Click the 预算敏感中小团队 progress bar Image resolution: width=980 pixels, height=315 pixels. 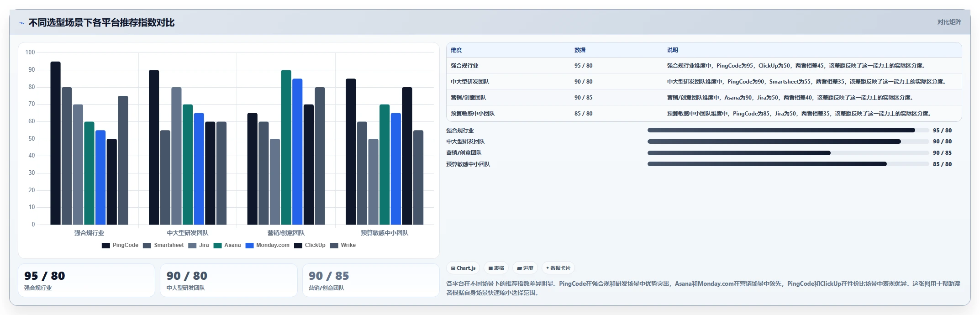788,164
